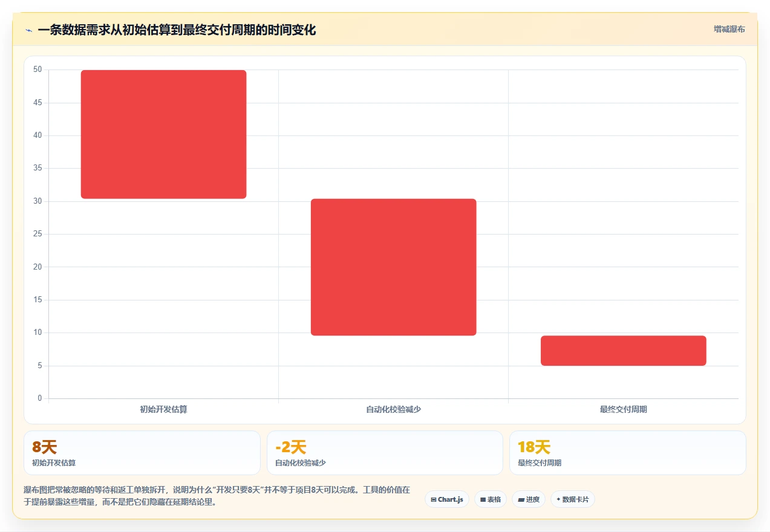Click the y-axis value 50
This screenshot has height=532, width=770.
click(38, 70)
